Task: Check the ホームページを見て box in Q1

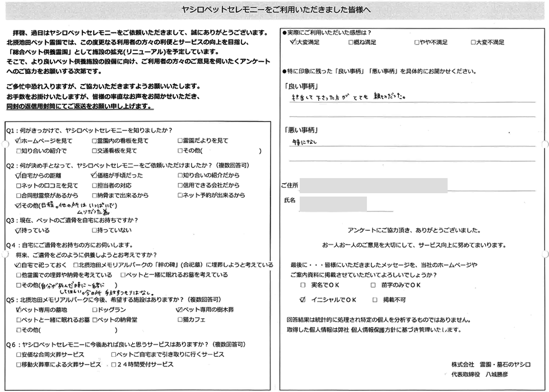Action: click(19, 141)
